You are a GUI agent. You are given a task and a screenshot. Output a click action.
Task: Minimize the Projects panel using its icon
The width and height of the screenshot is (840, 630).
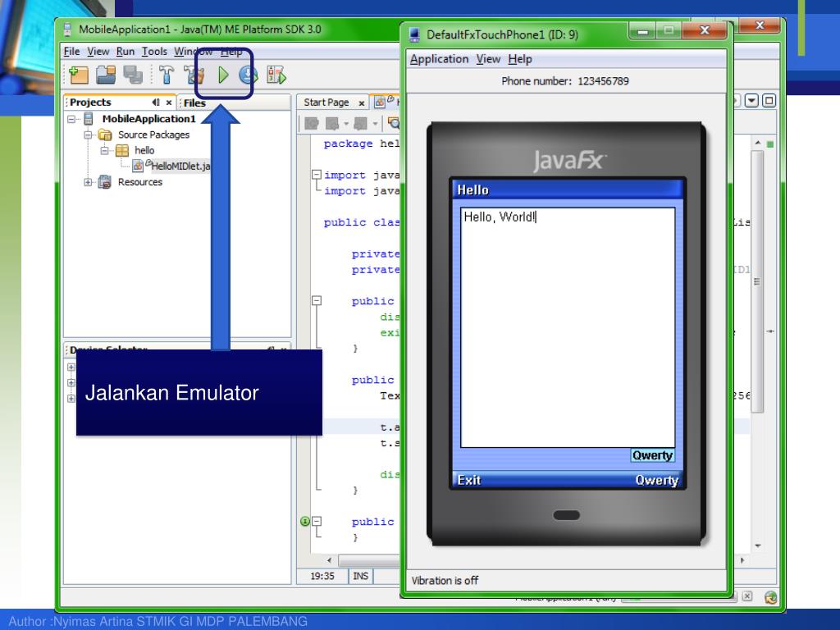pyautogui.click(x=155, y=102)
